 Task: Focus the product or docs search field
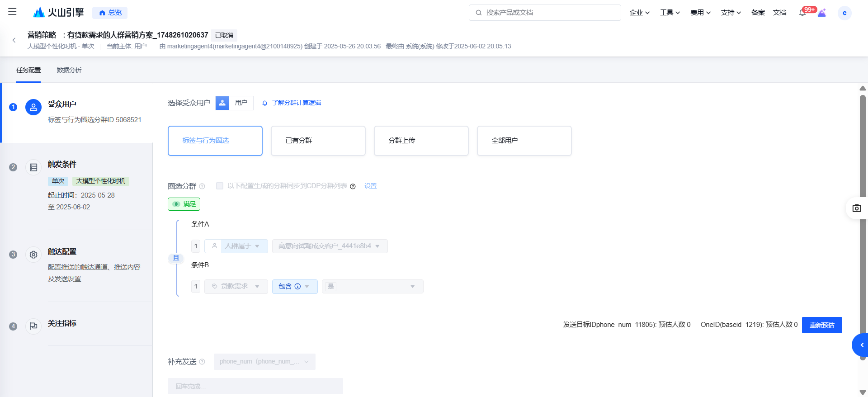coord(545,13)
